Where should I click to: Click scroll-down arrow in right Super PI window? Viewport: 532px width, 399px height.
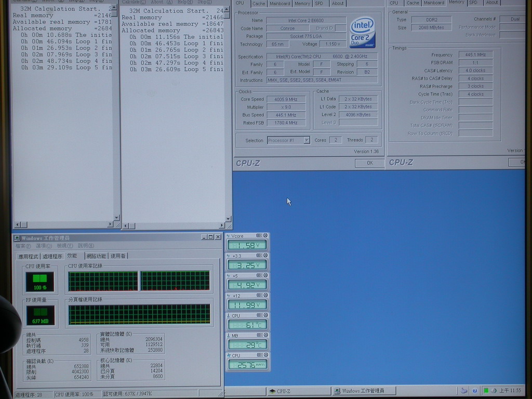pyautogui.click(x=228, y=219)
